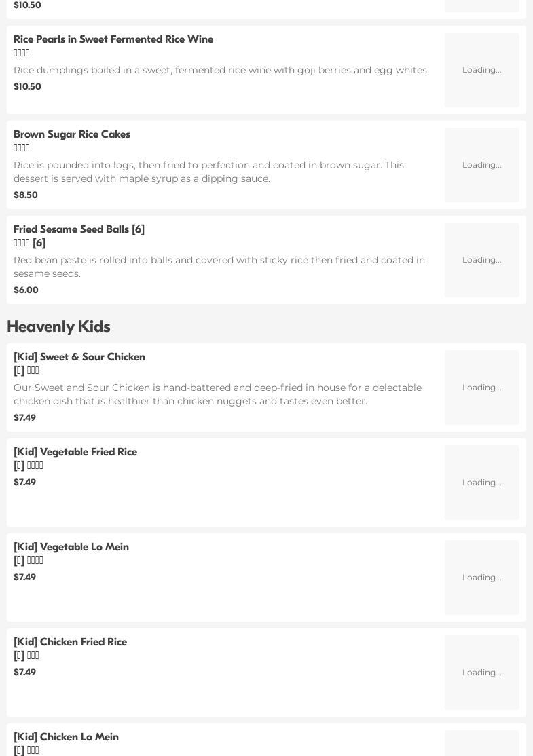The height and width of the screenshot is (756, 533).
Task: Choose the [Kid] Sweet & Sour Chicken title
Action: click(x=79, y=357)
